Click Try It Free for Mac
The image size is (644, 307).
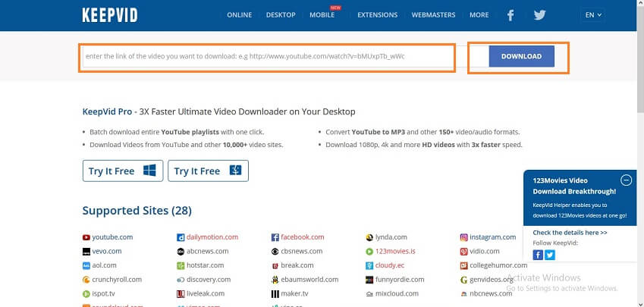(x=209, y=171)
